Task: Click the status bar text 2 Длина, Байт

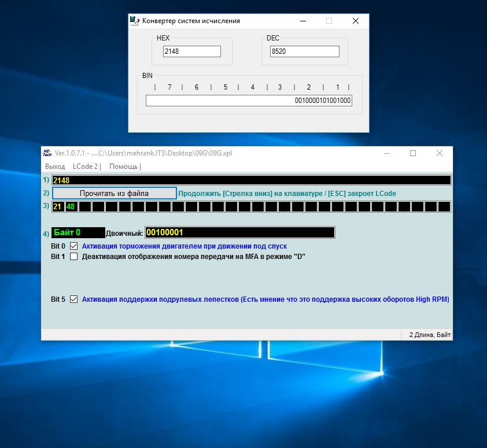Action: [430, 335]
